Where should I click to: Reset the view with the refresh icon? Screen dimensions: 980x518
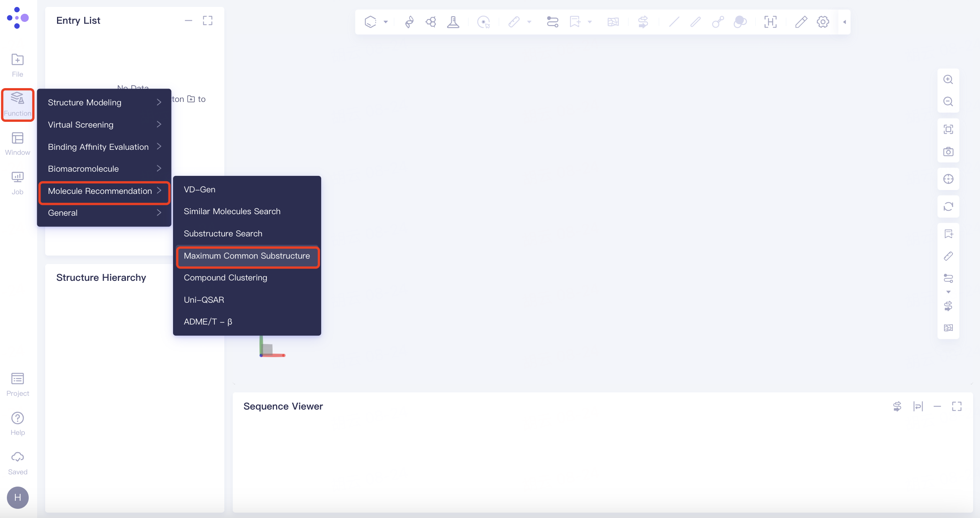click(x=948, y=207)
